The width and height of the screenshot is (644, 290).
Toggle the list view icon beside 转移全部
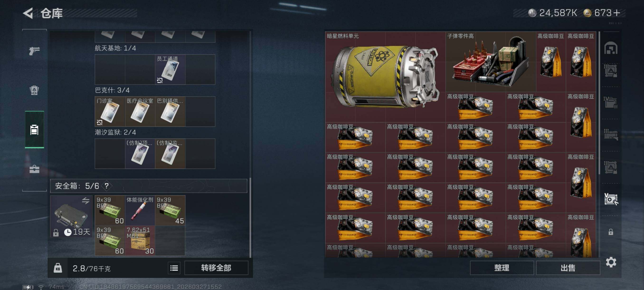(174, 268)
